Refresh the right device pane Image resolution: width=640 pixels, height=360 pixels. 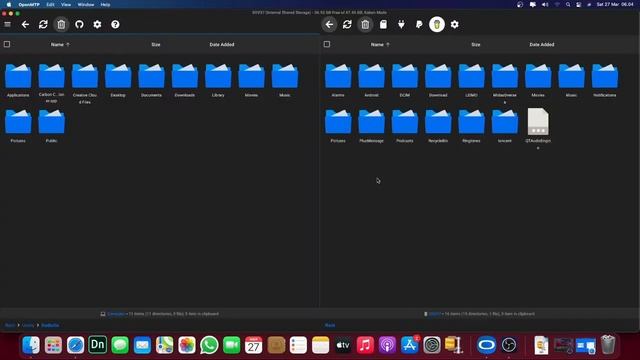347,24
